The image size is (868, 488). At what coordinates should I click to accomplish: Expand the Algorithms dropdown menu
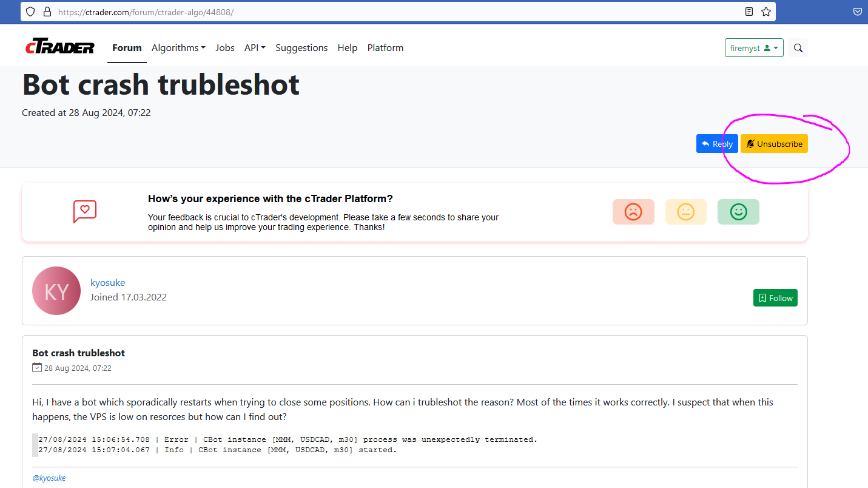pos(178,48)
